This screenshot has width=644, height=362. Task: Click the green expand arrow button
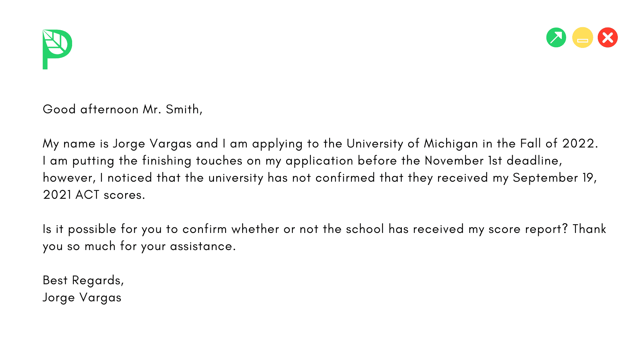(x=556, y=38)
